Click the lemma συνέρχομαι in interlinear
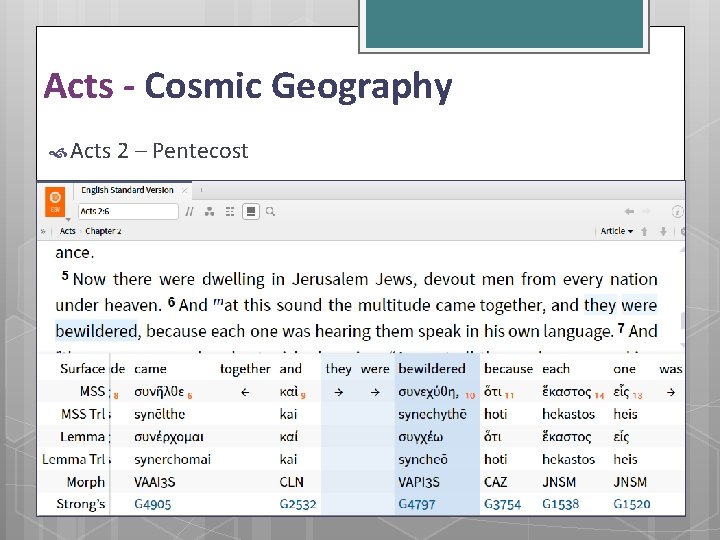The height and width of the screenshot is (540, 720). click(169, 437)
